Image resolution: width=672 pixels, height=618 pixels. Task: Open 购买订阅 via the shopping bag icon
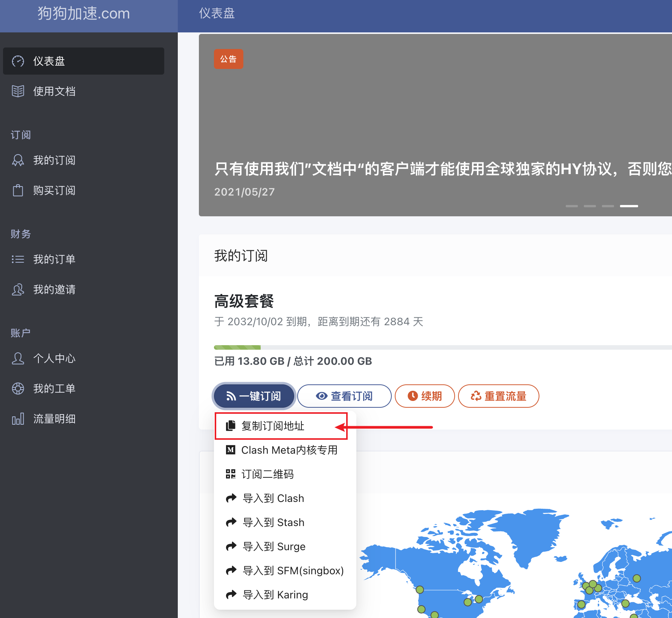[x=18, y=191]
